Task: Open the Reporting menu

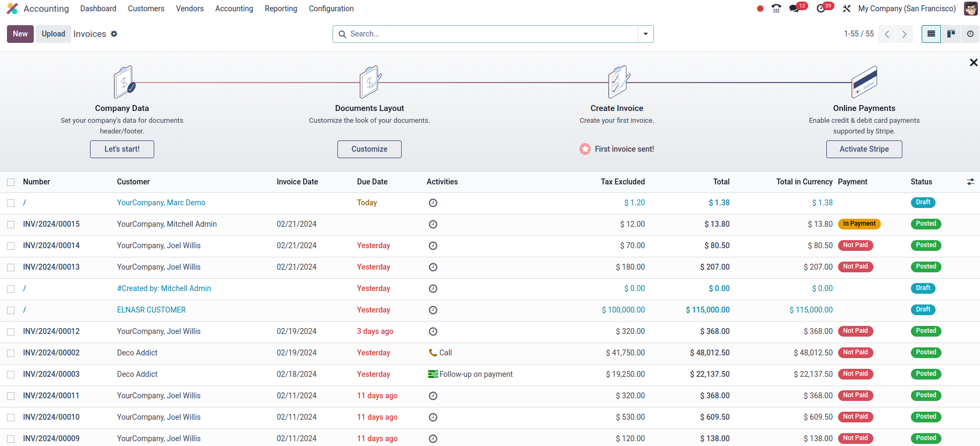Action: [281, 9]
